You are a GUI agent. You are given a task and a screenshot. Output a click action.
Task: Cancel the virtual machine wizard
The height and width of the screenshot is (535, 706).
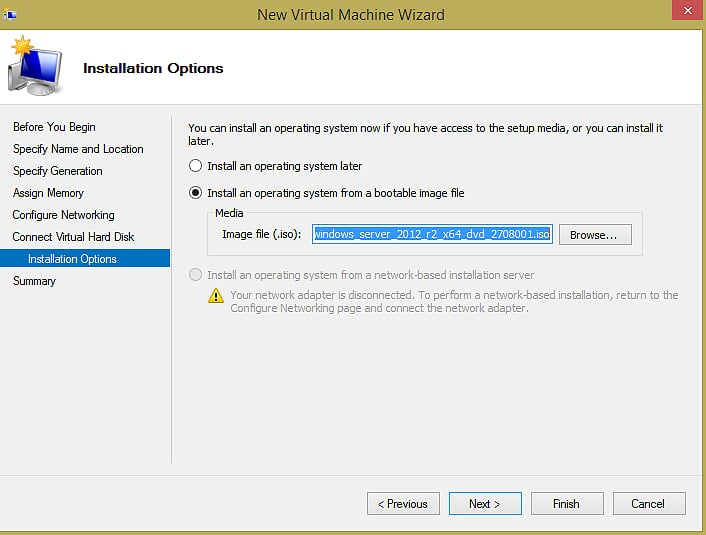pyautogui.click(x=648, y=503)
